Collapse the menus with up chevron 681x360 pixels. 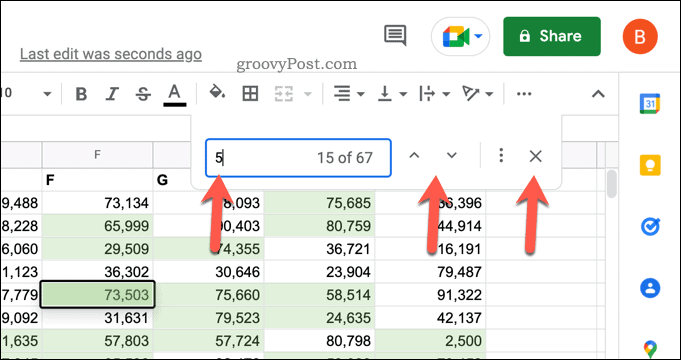[598, 94]
